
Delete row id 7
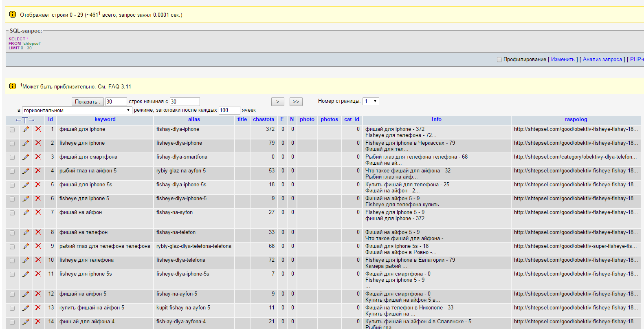point(38,212)
